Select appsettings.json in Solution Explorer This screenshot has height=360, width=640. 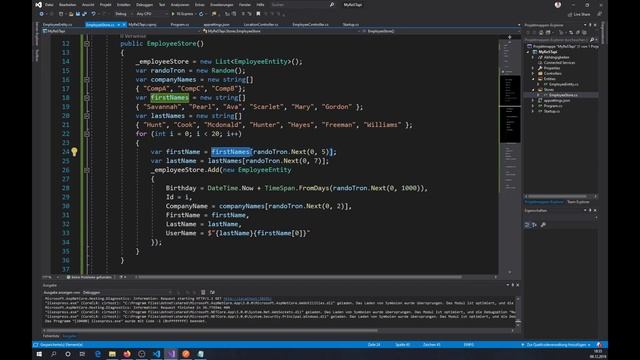pyautogui.click(x=557, y=100)
